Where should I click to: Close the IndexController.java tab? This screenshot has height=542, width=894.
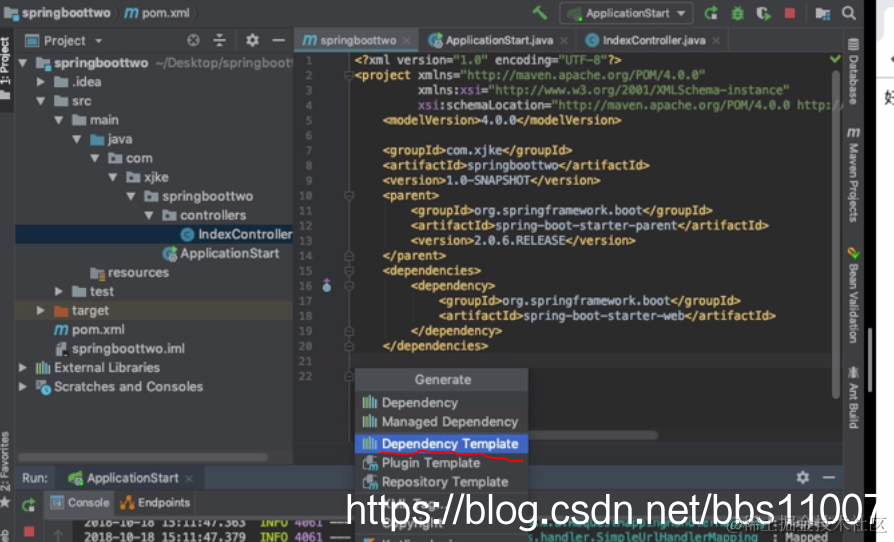point(716,40)
